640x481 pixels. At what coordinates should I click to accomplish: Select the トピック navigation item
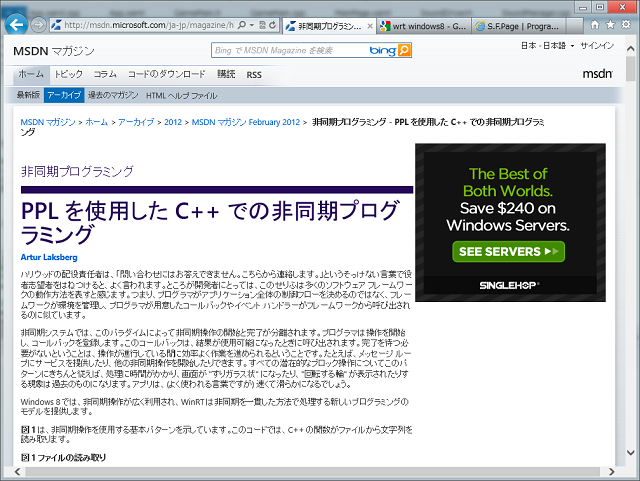pyautogui.click(x=69, y=74)
